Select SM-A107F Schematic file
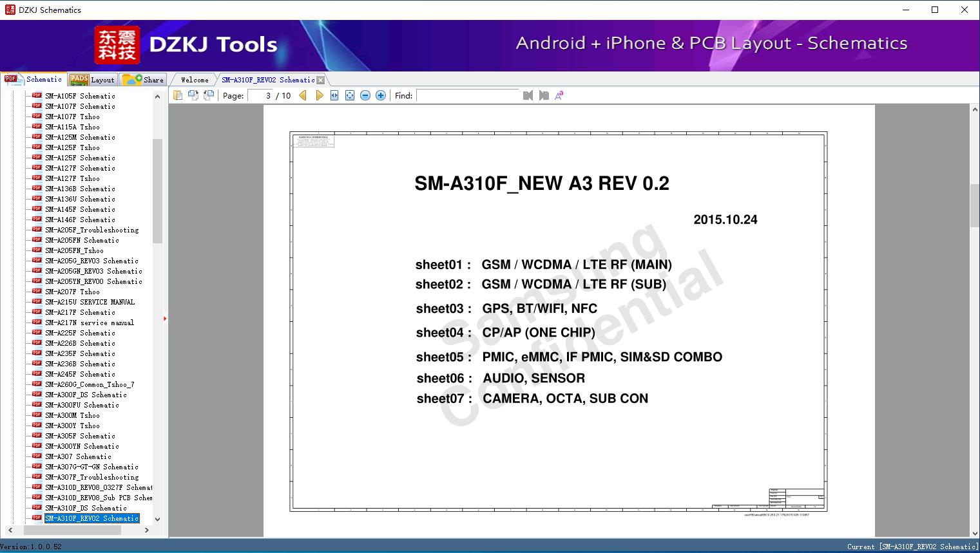Image resolution: width=980 pixels, height=553 pixels. pyautogui.click(x=80, y=106)
